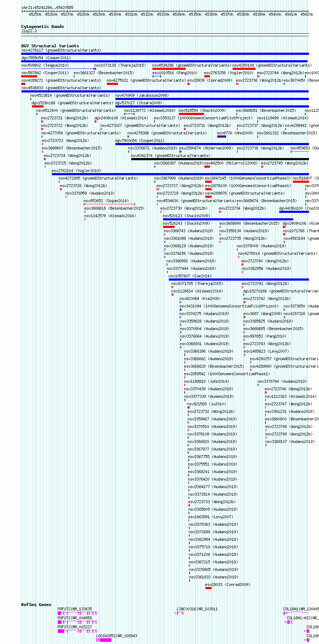Click the 45400k ruler tick label

click(x=275, y=14)
